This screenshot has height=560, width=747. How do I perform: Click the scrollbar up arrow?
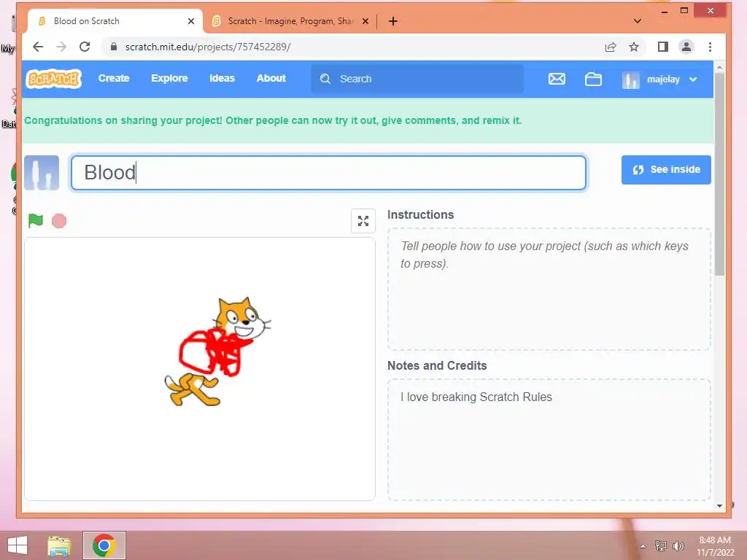pos(719,67)
